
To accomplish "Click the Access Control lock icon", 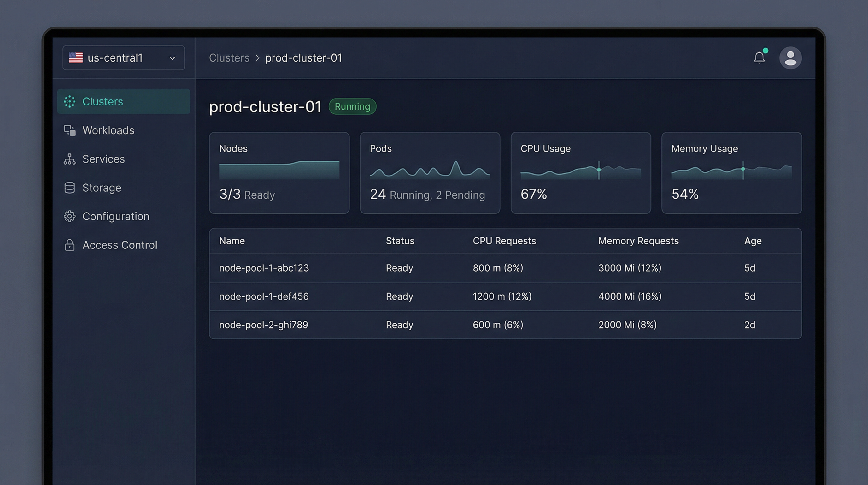I will [69, 245].
